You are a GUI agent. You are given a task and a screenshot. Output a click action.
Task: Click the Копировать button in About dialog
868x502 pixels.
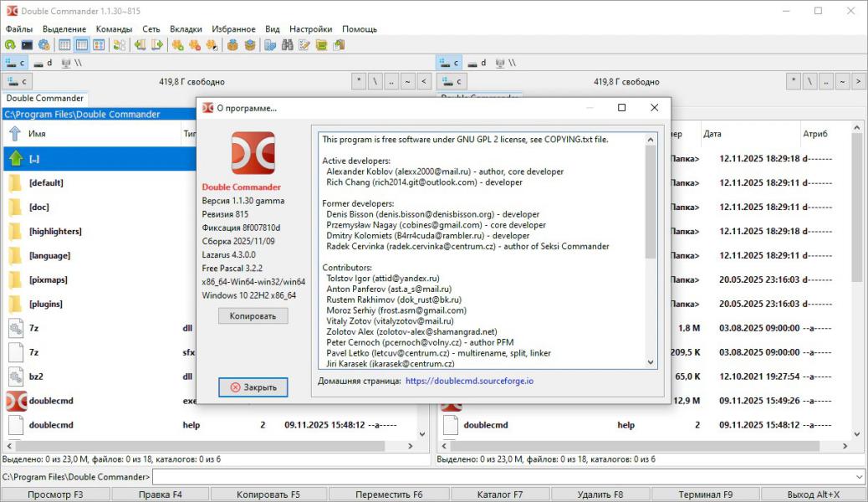click(253, 315)
